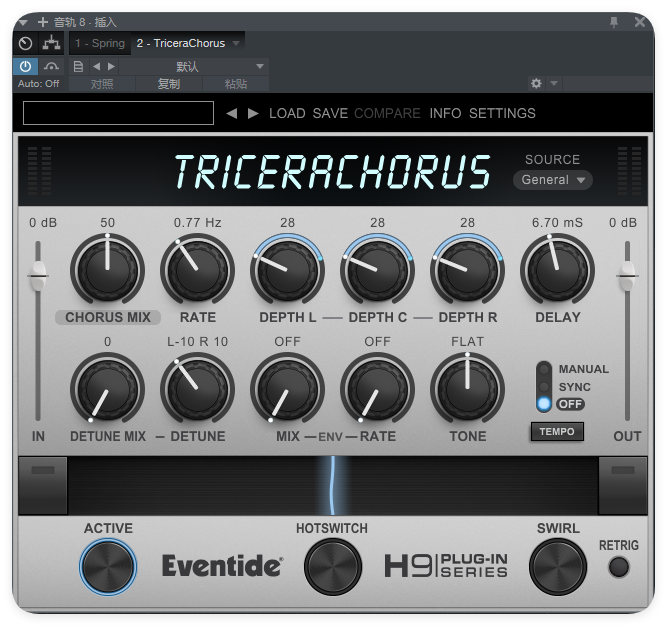Open the 默认 preset dropdown

(x=194, y=66)
